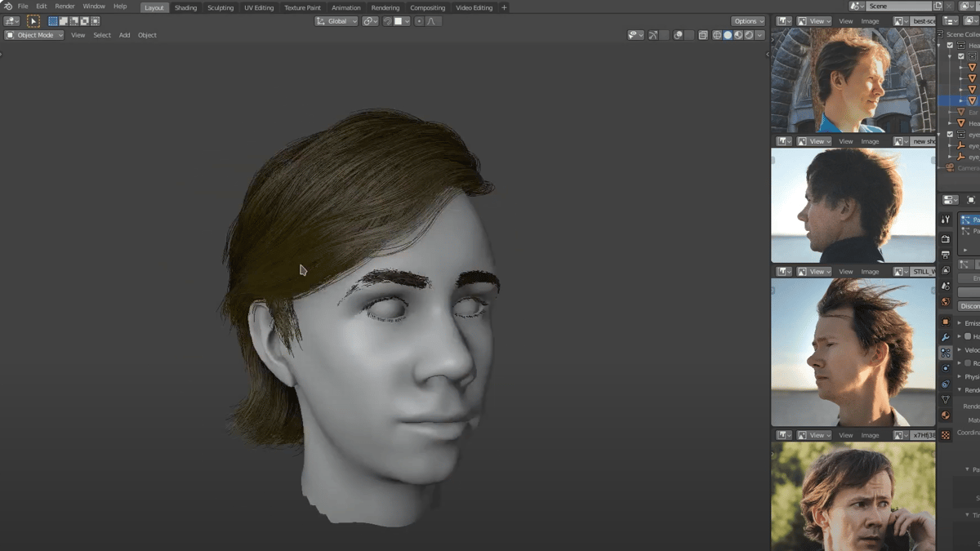Switch viewport to wireframe shading
The width and height of the screenshot is (980, 551).
pos(717,35)
